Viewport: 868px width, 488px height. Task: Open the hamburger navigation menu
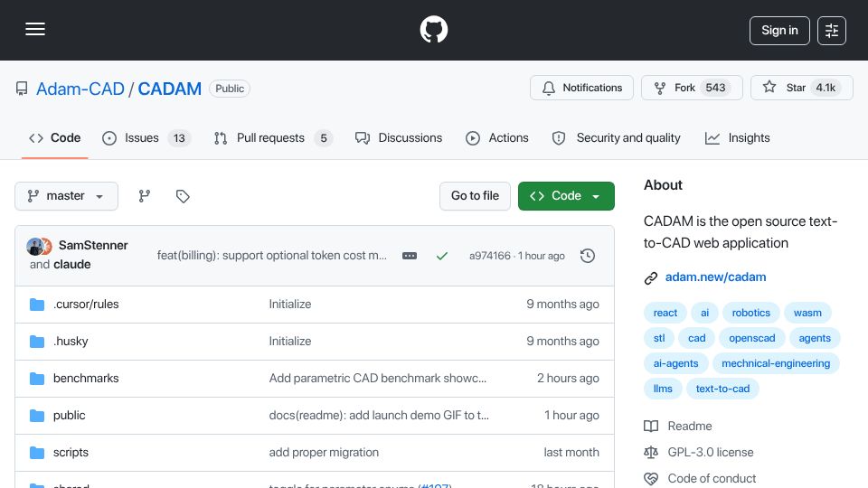35,29
